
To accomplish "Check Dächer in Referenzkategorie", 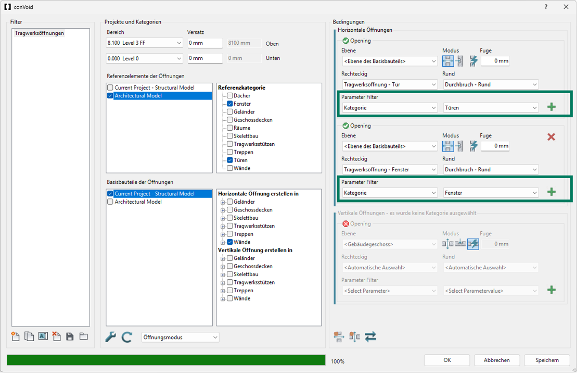I will tap(230, 96).
